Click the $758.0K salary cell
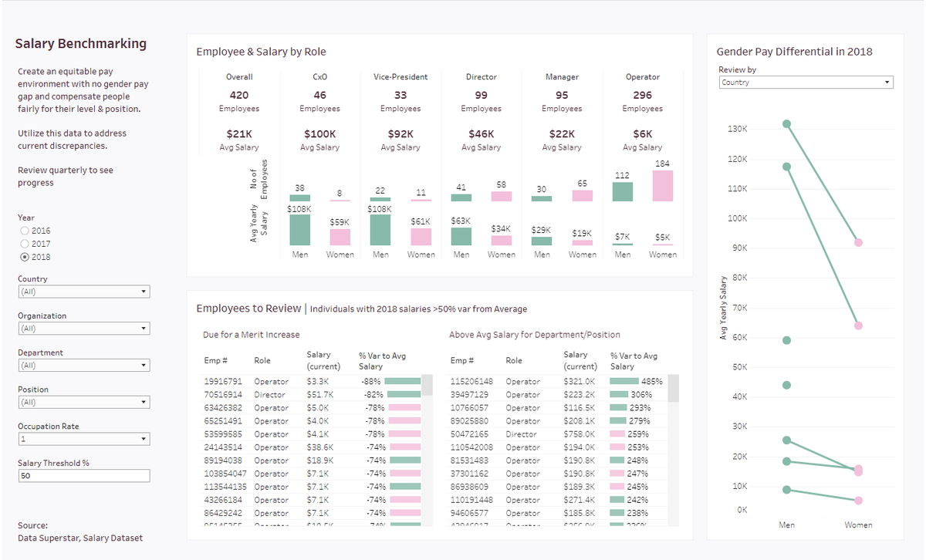 coord(580,433)
